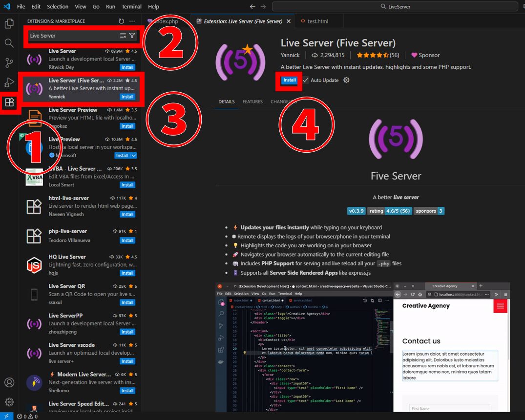525x420 pixels.
Task: Open the Run and Debug view
Action: pos(10,82)
